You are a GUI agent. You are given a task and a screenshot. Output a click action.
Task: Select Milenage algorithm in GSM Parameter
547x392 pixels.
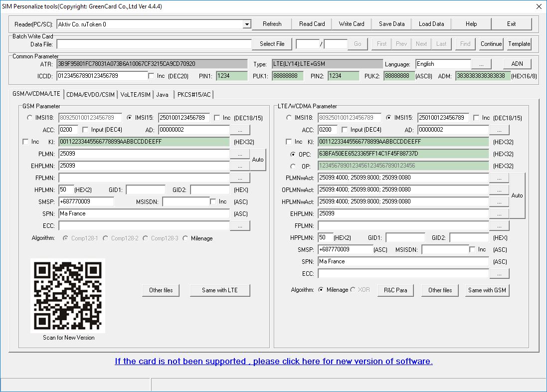pyautogui.click(x=185, y=238)
